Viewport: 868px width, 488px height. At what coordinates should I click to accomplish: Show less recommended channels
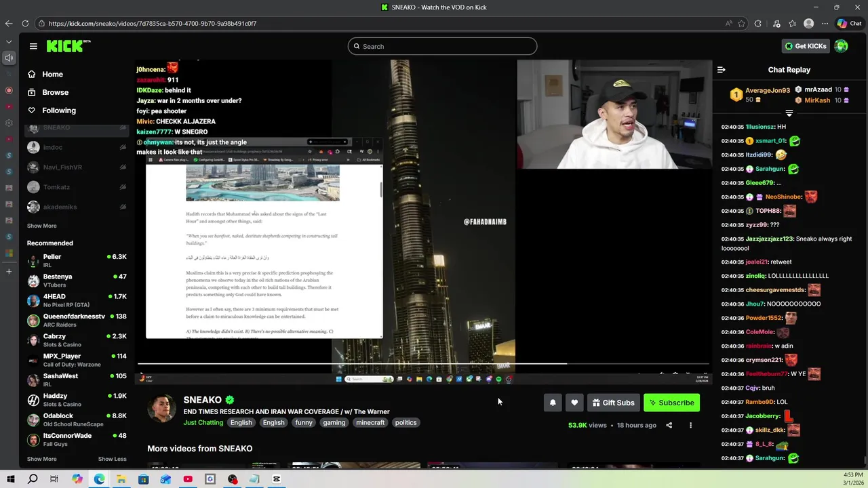112,459
